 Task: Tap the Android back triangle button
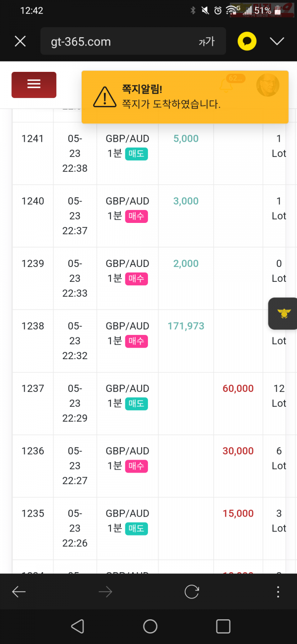click(77, 626)
